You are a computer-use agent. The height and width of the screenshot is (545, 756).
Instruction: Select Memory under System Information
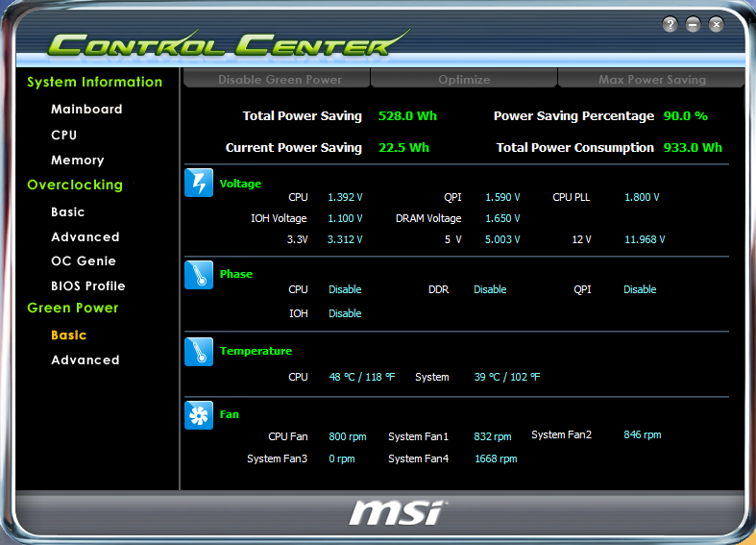[78, 161]
